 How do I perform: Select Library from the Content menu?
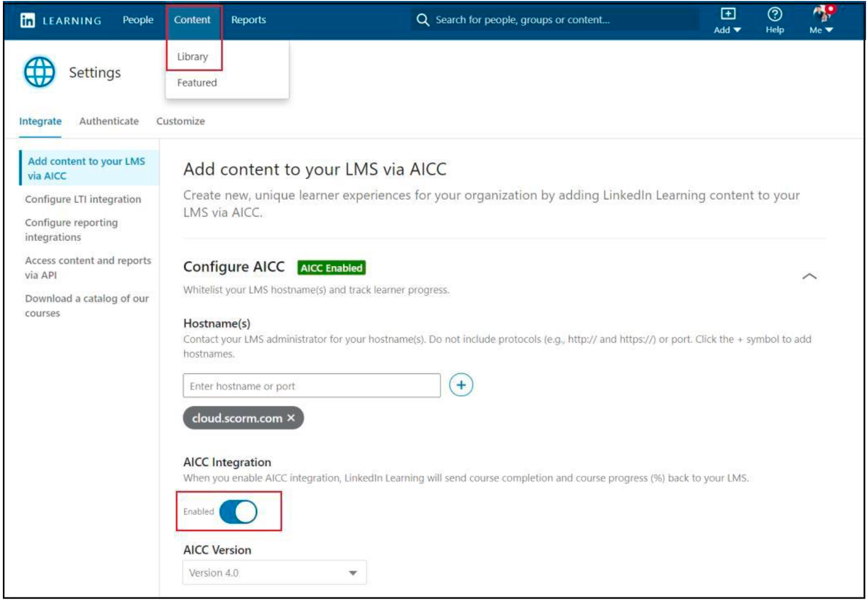click(192, 56)
